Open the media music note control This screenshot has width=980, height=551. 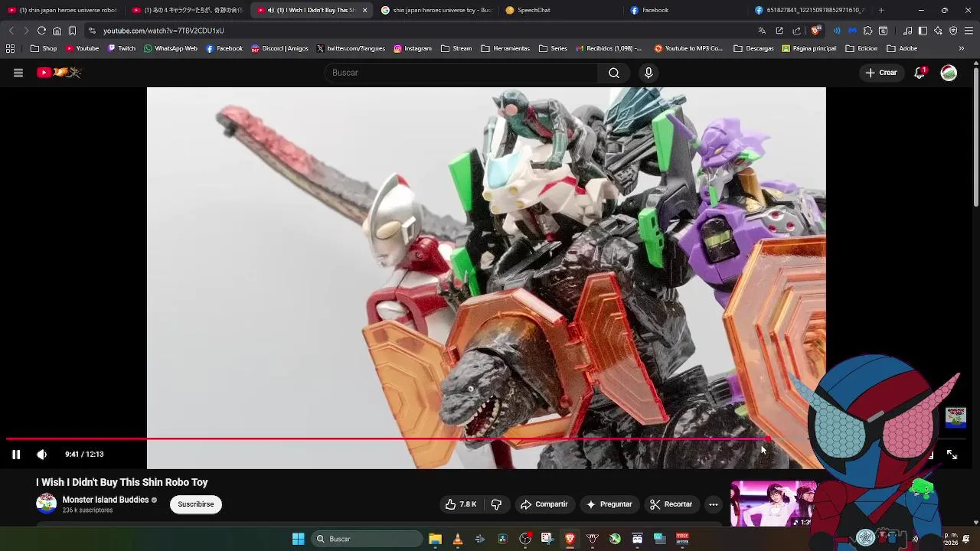[908, 31]
